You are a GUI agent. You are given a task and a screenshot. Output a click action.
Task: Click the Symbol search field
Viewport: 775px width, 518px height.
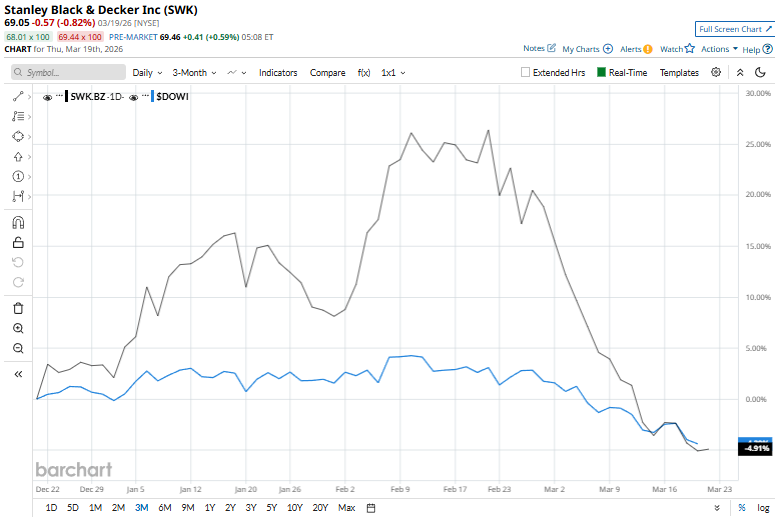point(70,73)
